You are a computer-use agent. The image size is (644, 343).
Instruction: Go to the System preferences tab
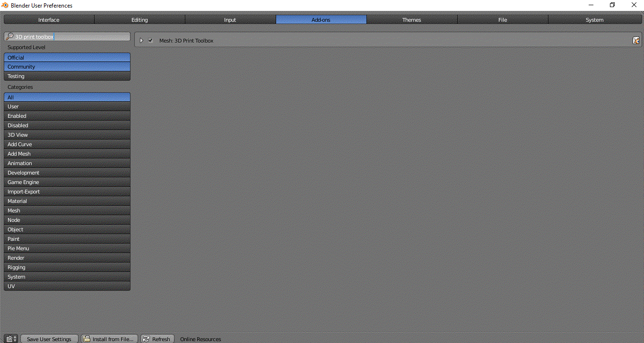coord(594,20)
